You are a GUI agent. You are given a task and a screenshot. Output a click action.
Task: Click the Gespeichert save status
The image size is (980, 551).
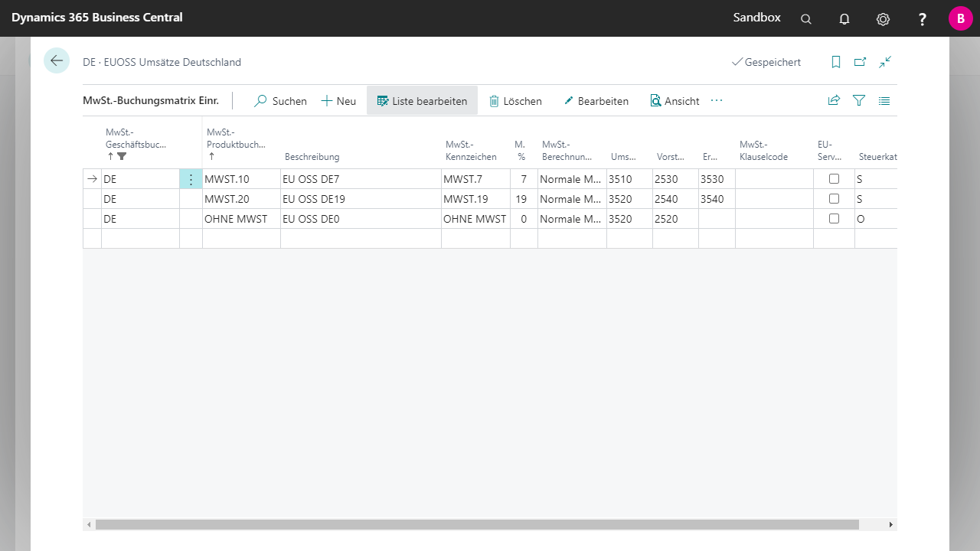point(766,62)
